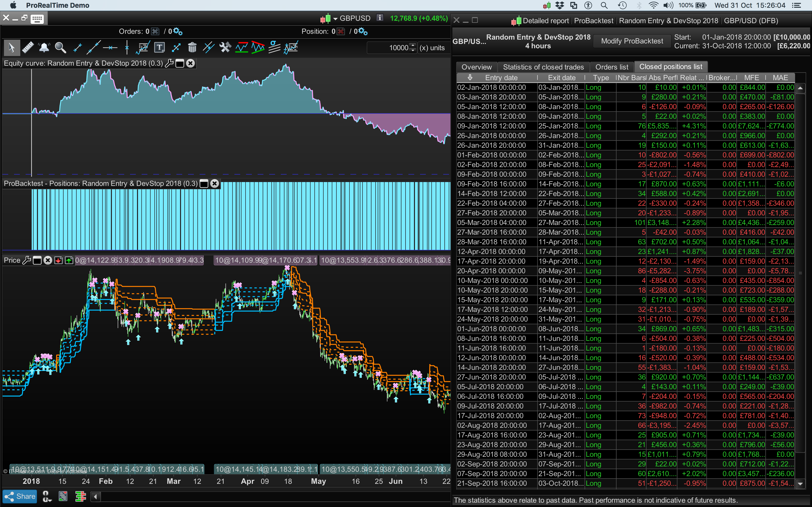This screenshot has width=812, height=507.
Task: Open the GBPUSD instrument dropdown
Action: 335,18
